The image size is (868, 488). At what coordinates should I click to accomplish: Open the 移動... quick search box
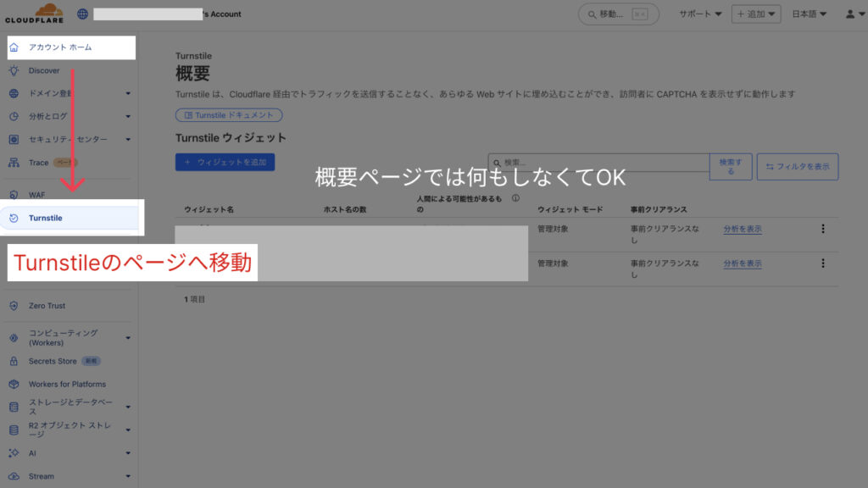pos(618,14)
